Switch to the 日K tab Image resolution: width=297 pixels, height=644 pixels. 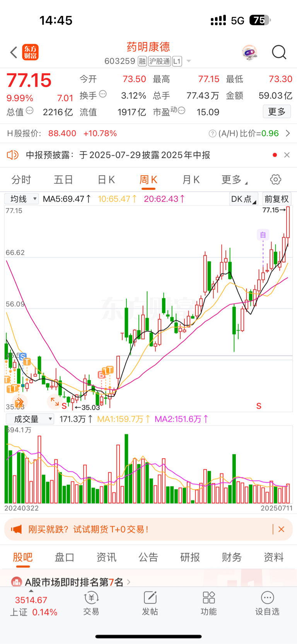click(106, 179)
